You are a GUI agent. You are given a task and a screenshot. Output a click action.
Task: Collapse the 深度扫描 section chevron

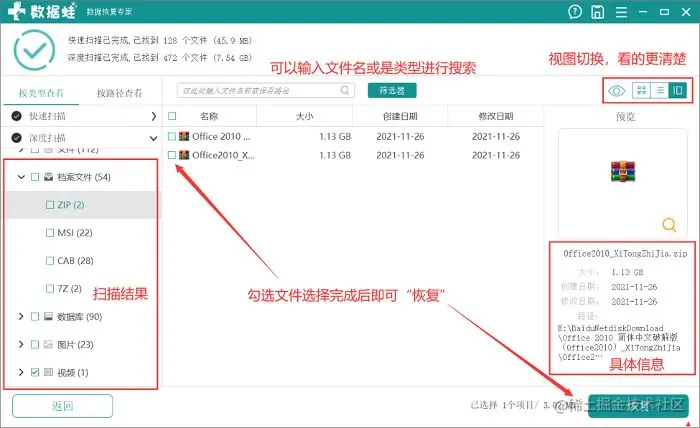click(153, 138)
